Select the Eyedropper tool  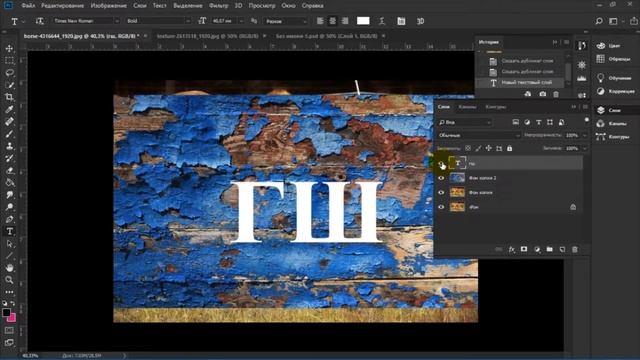pyautogui.click(x=9, y=109)
